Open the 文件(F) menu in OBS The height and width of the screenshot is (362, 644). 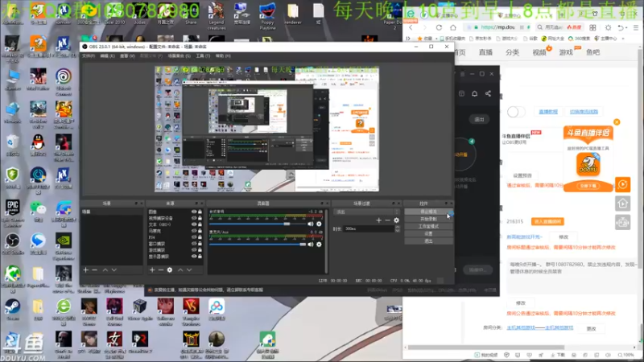(x=89, y=56)
